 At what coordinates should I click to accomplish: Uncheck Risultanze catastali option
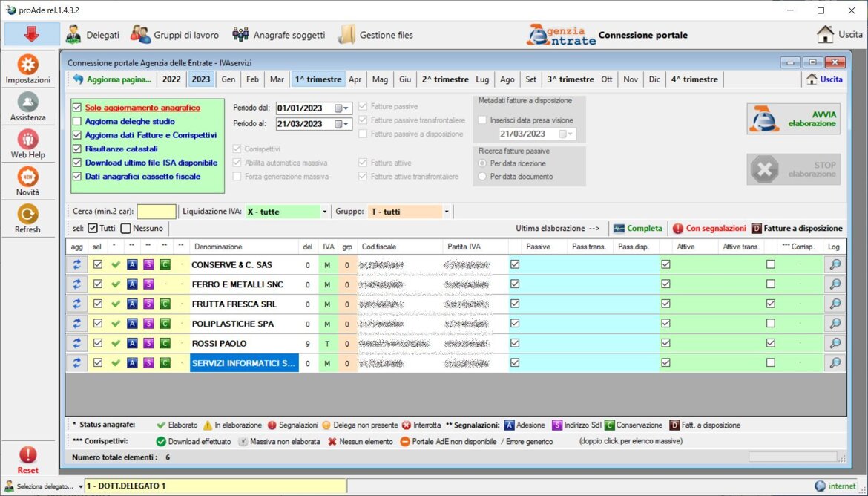77,149
